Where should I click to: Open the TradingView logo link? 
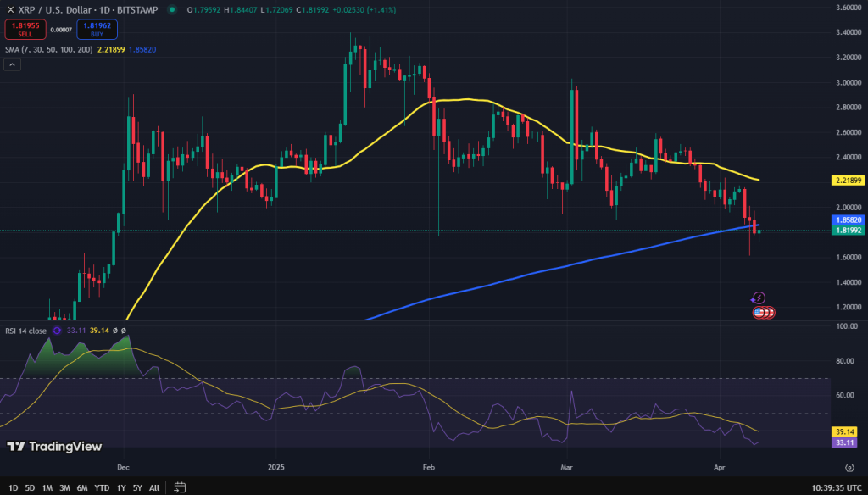pos(54,447)
